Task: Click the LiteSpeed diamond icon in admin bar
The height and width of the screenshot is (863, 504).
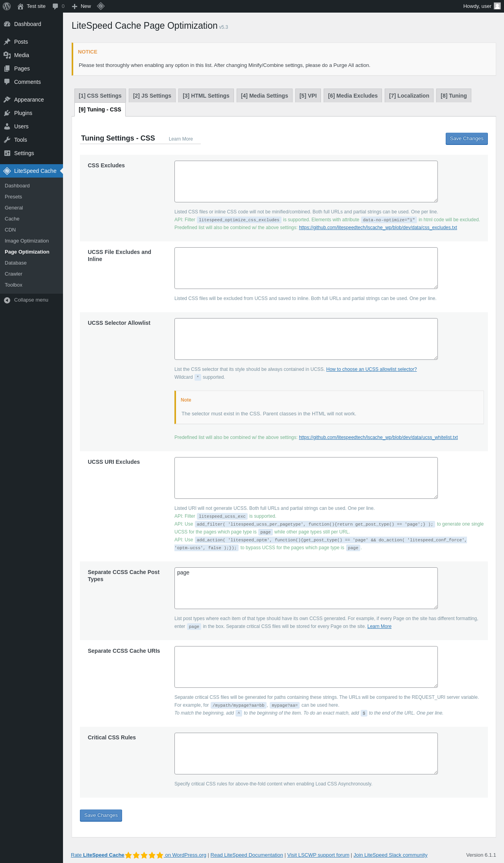Action: point(100,6)
